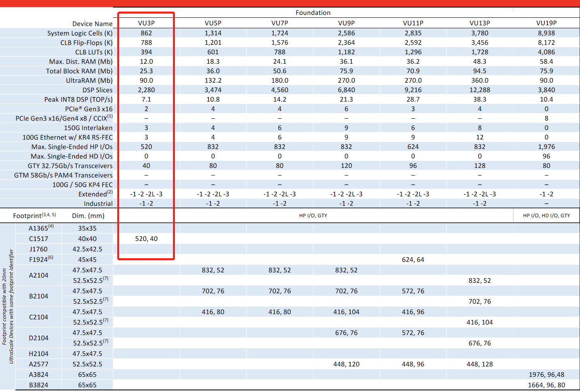This screenshot has height=392, width=580.
Task: Select the 2,835 logic cells value for VU11P
Action: click(413, 33)
